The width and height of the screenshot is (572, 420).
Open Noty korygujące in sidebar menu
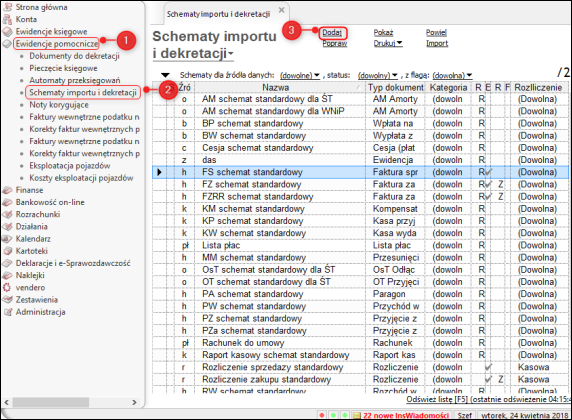59,105
